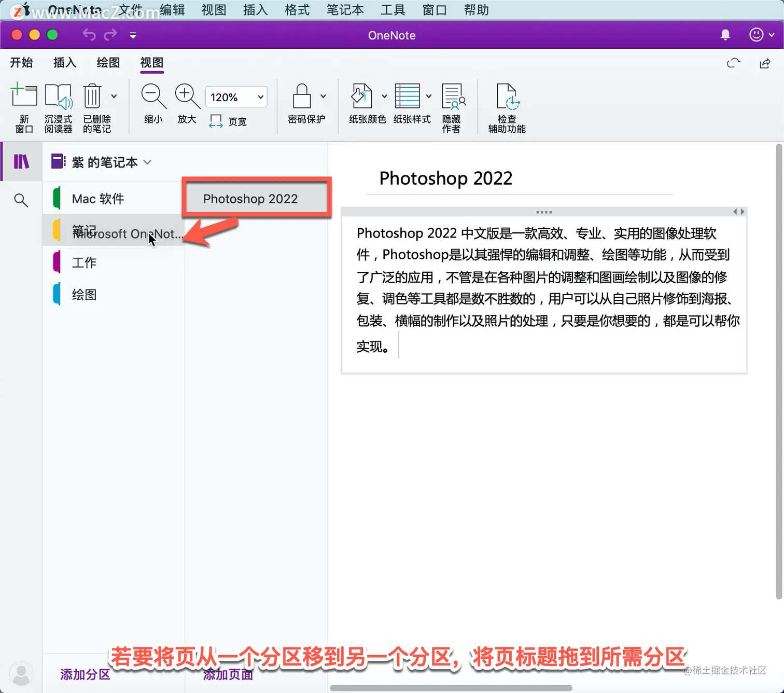Launch the Immersive Reader (沉浸式阅读器)
This screenshot has width=784, height=693.
pos(58,107)
